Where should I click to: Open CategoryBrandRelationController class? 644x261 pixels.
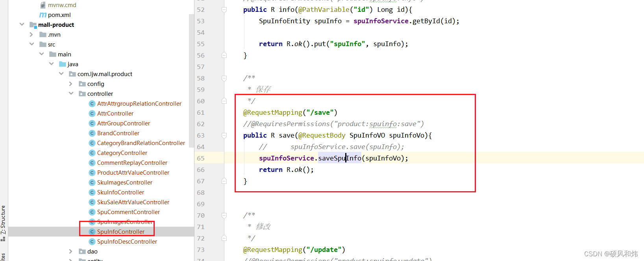(141, 143)
